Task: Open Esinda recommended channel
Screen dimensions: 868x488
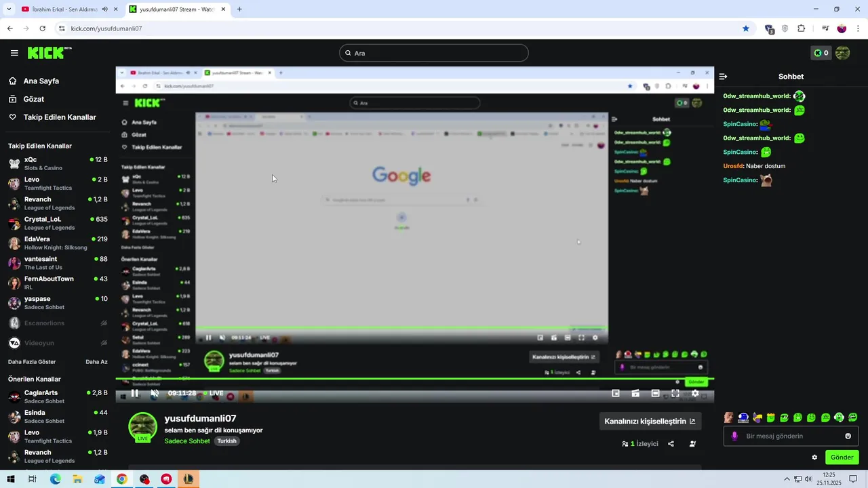Action: 58,416
